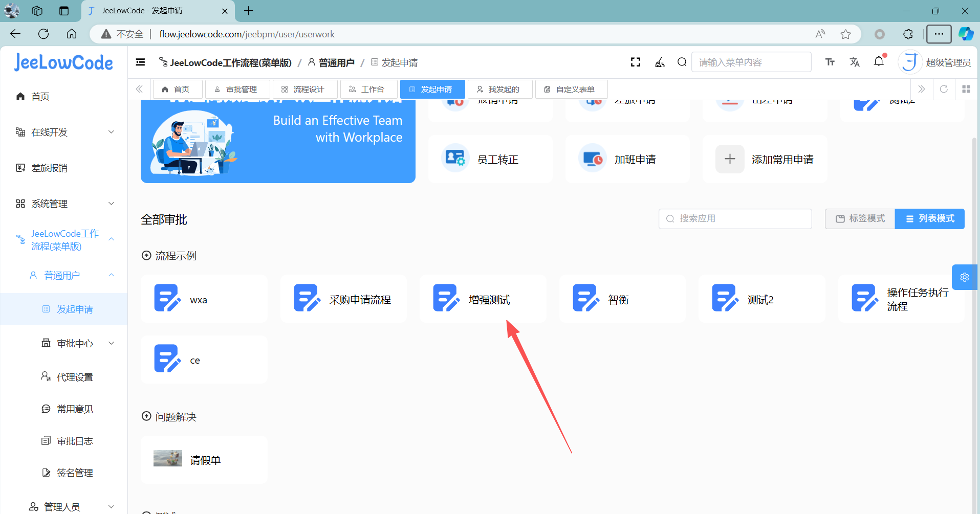Viewport: 980px width, 514px height.
Task: Click the notification bell icon
Action: (x=879, y=61)
